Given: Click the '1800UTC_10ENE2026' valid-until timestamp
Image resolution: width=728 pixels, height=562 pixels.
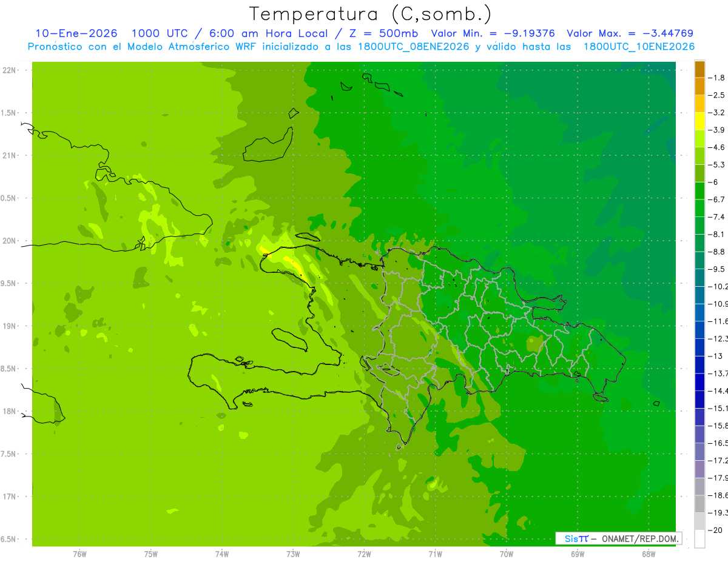Looking at the screenshot, I should [639, 47].
